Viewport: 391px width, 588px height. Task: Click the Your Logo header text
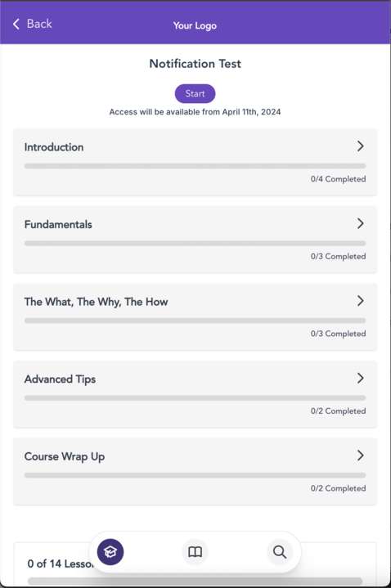195,25
